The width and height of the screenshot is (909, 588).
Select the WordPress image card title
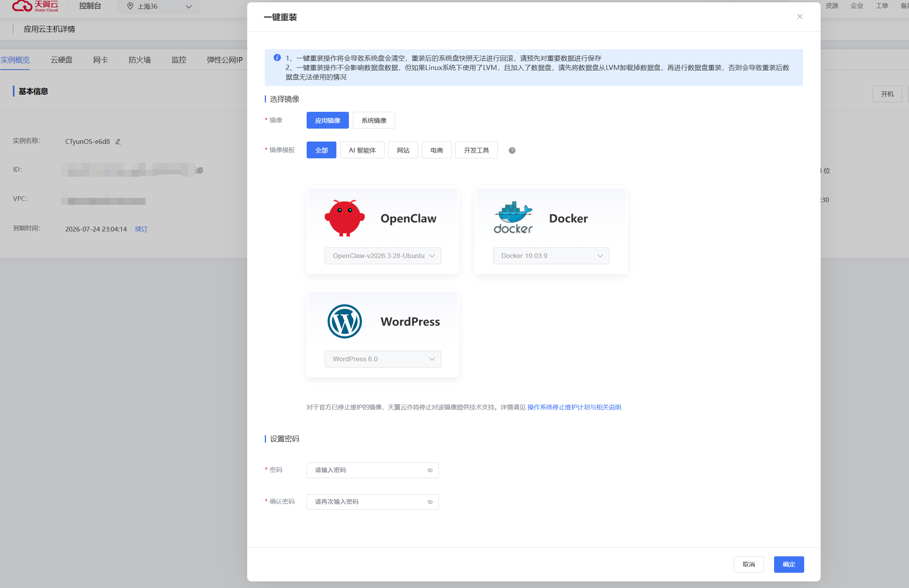point(410,321)
